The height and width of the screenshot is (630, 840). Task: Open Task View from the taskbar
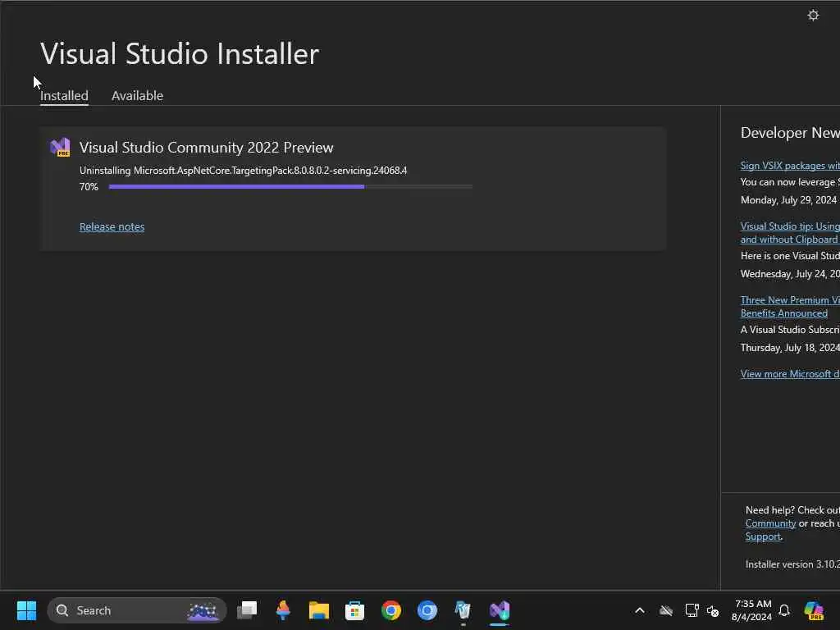click(247, 610)
